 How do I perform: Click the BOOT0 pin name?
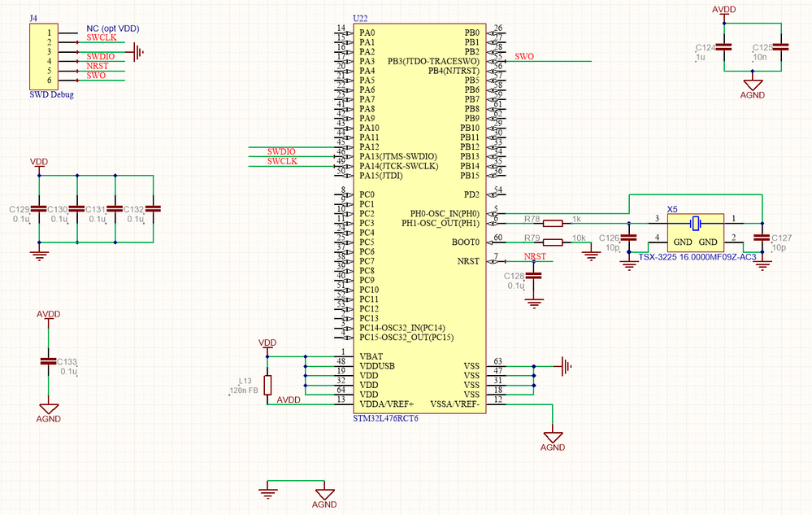pos(466,242)
